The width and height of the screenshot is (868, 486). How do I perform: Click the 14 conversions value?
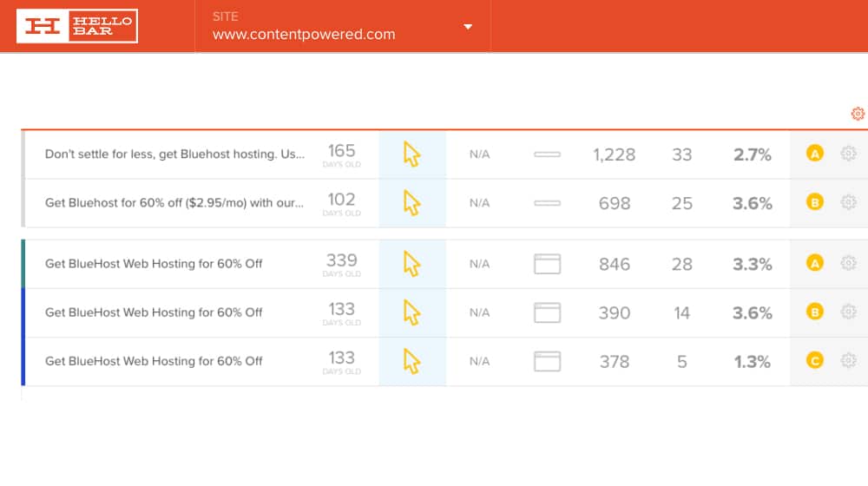click(x=682, y=313)
